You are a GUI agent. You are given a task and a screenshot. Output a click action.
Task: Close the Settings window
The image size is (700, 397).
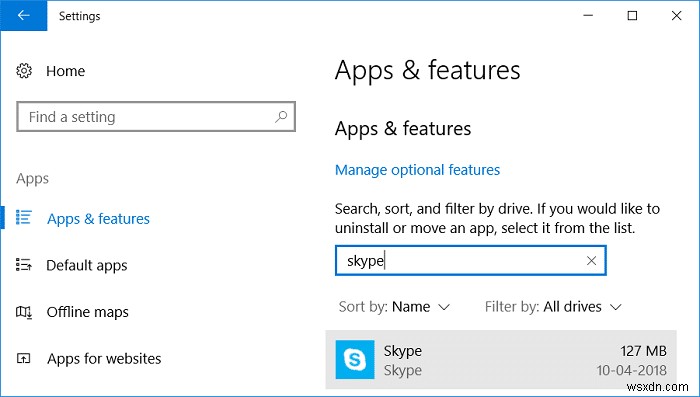click(676, 16)
